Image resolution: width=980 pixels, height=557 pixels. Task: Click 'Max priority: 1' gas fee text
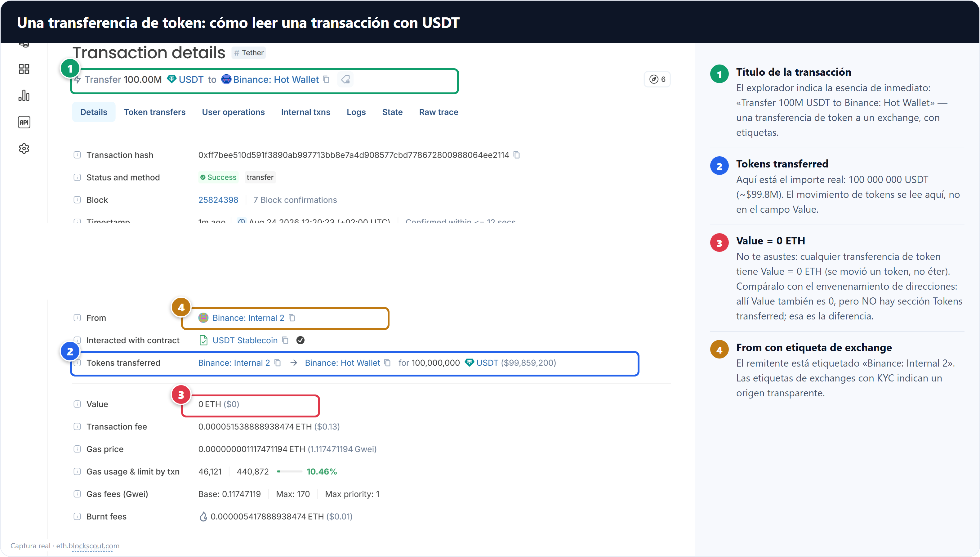(x=352, y=494)
